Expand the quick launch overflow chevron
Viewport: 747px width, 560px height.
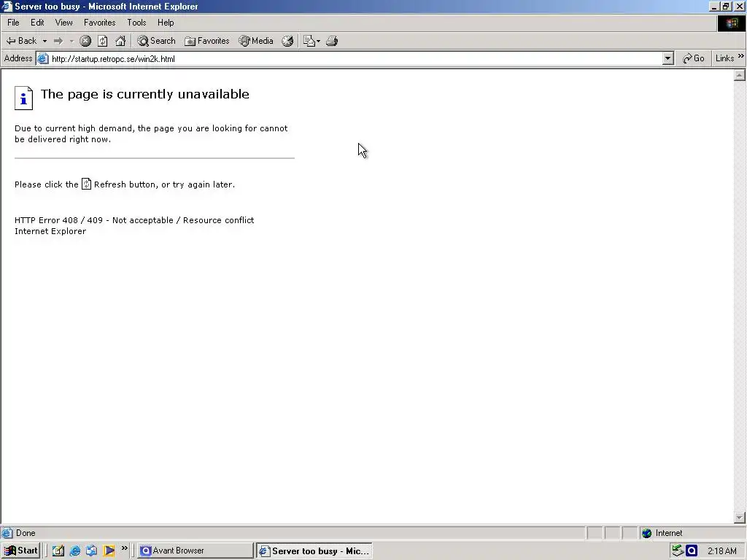[124, 548]
